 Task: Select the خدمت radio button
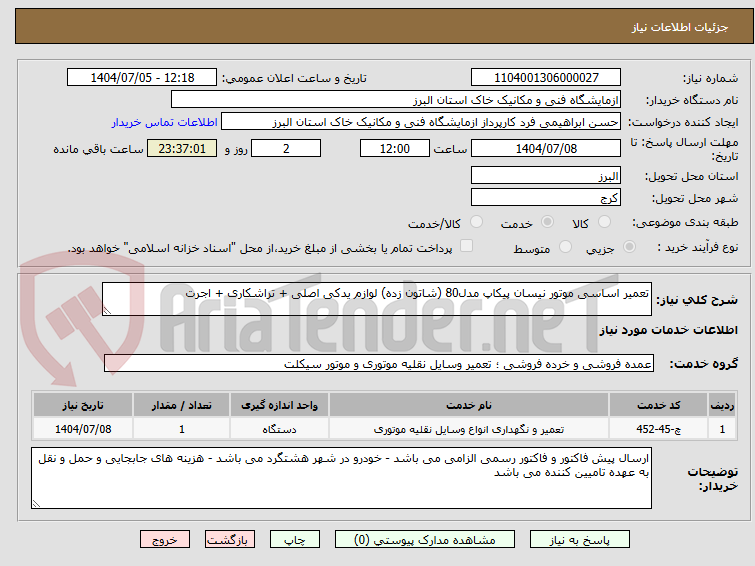coord(547,222)
